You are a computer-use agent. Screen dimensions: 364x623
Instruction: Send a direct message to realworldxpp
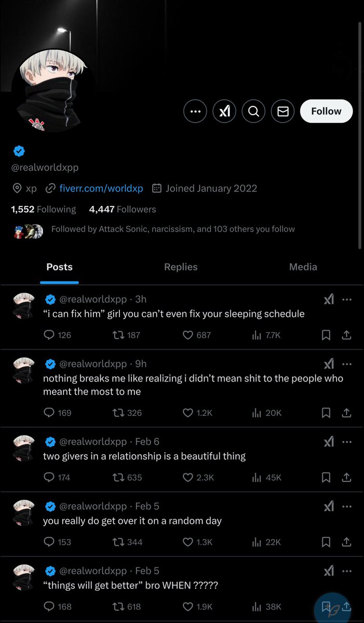click(x=282, y=111)
